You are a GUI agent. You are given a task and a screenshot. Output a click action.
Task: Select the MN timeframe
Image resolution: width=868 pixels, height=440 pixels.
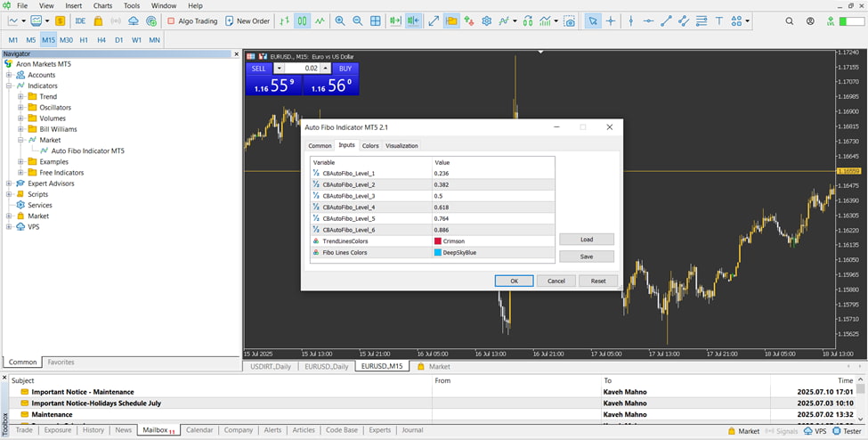(x=154, y=40)
